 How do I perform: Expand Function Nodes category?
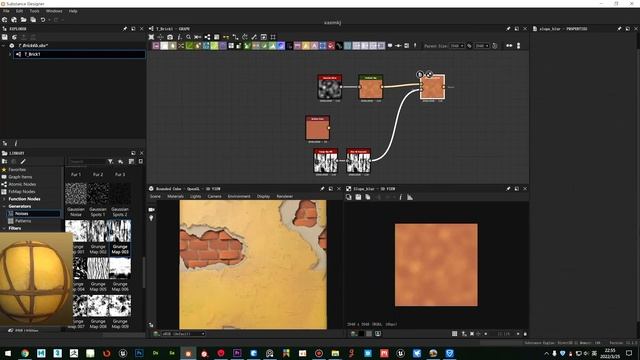tap(4, 199)
